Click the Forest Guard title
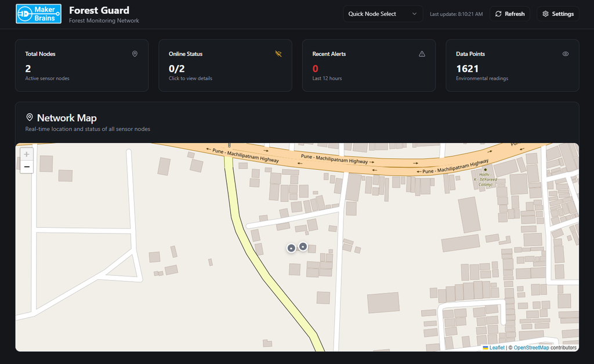The image size is (594, 364). pos(99,10)
